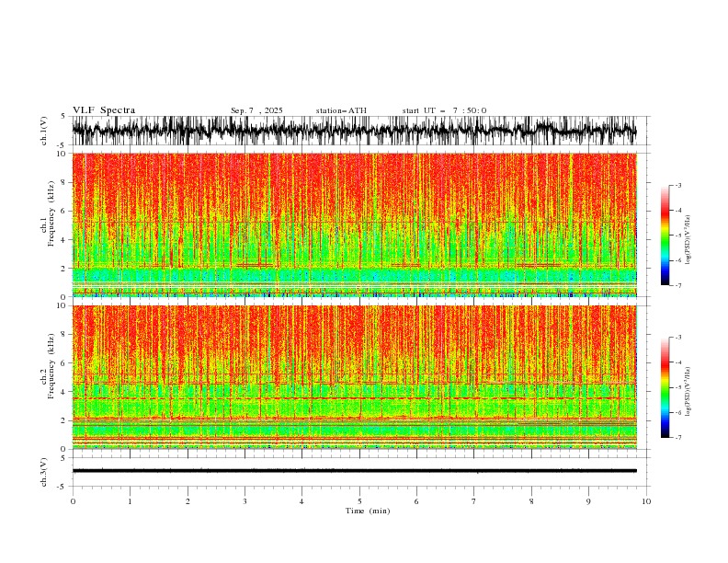The height and width of the screenshot is (563, 728).
Task: Click the time axis tick label '8'
Action: pos(531,501)
